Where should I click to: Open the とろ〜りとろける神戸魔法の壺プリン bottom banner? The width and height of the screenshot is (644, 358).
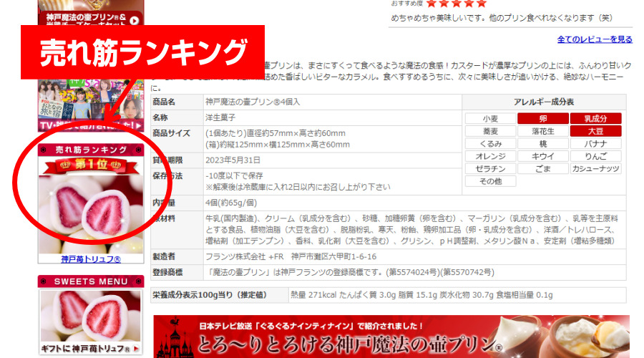pyautogui.click(x=391, y=337)
